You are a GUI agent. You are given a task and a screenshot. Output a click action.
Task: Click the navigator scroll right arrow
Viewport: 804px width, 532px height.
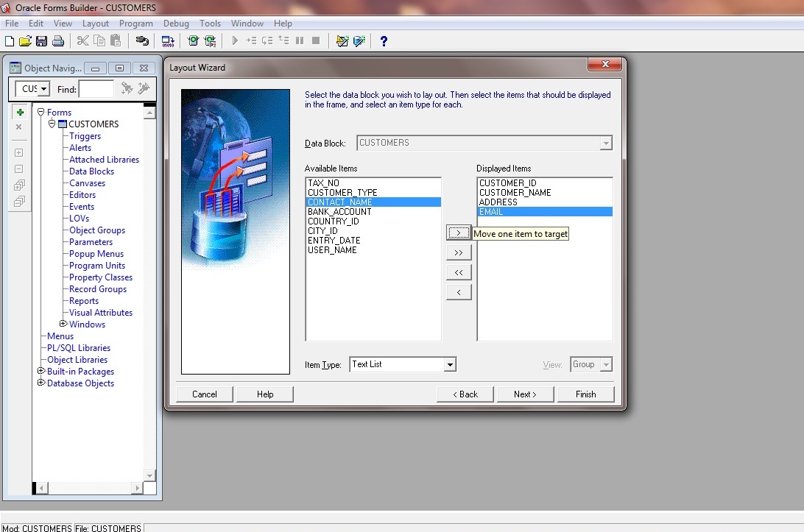click(x=136, y=488)
